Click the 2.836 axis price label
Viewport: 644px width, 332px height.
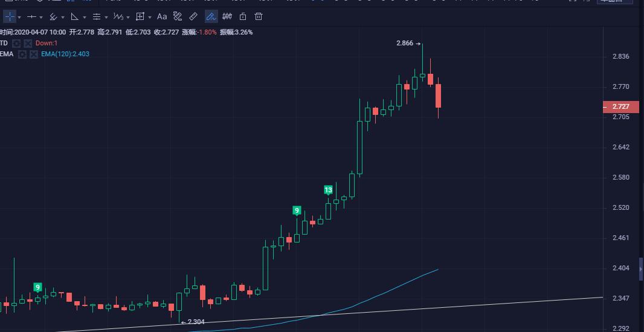click(x=620, y=56)
